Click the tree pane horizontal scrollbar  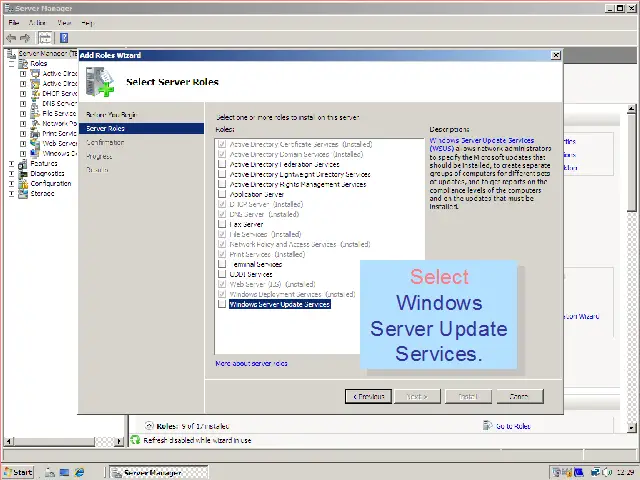coord(64,441)
